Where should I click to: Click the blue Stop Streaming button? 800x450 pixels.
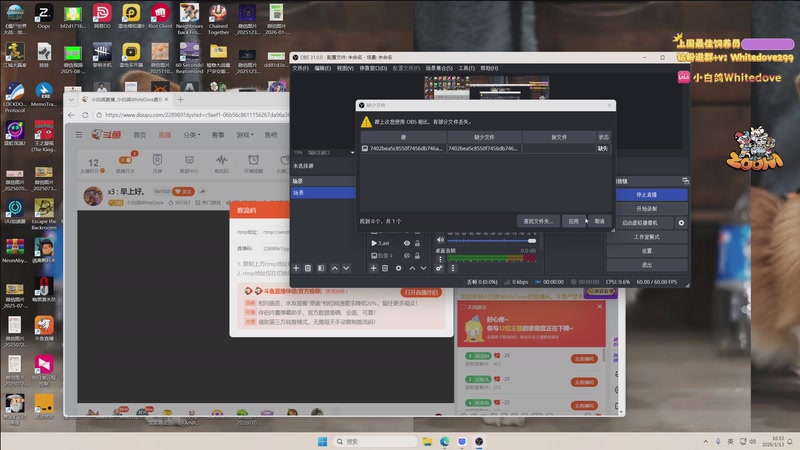[646, 195]
